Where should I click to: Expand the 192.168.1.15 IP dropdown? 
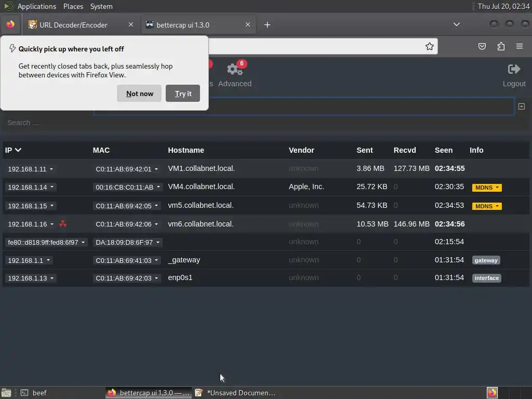tap(31, 206)
